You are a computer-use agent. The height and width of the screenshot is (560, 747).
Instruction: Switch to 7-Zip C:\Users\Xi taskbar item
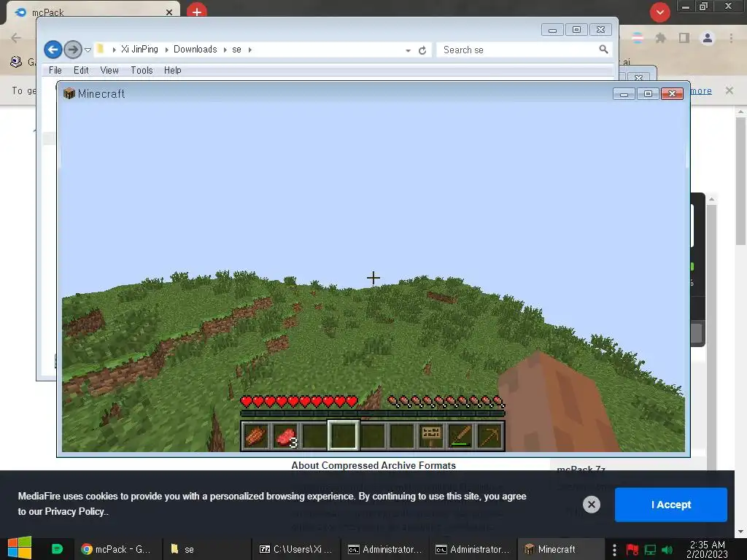click(296, 549)
